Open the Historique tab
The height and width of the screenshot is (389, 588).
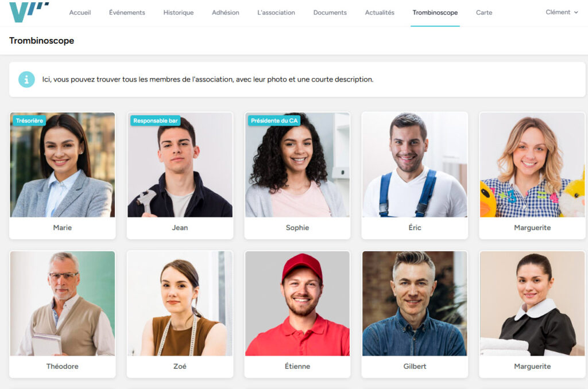click(179, 13)
